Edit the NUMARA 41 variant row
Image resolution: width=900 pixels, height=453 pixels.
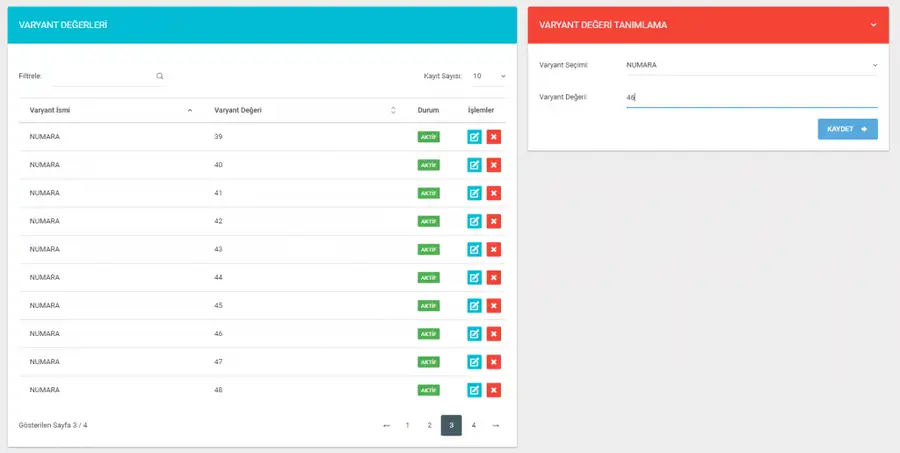pos(474,193)
